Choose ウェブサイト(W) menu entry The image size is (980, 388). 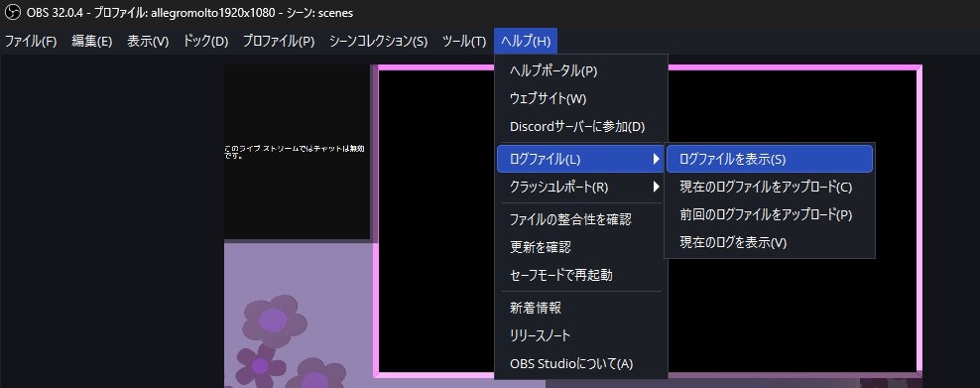580,98
